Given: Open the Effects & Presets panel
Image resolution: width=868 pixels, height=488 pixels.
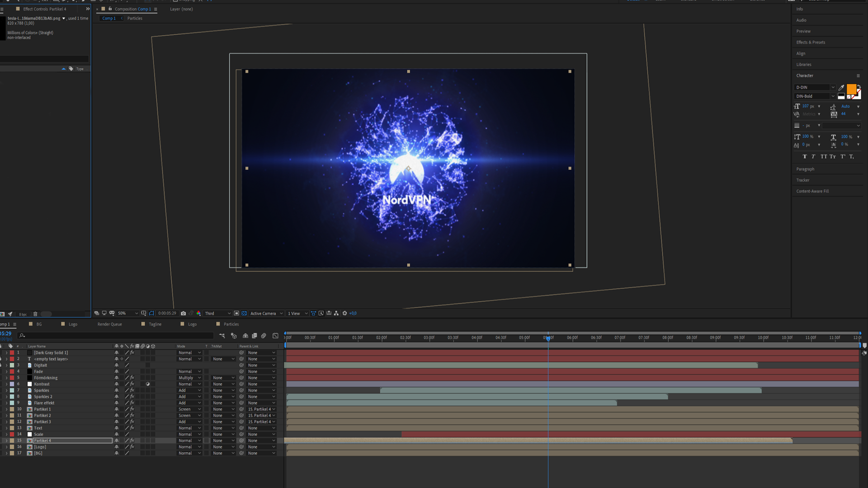Looking at the screenshot, I should tap(811, 42).
